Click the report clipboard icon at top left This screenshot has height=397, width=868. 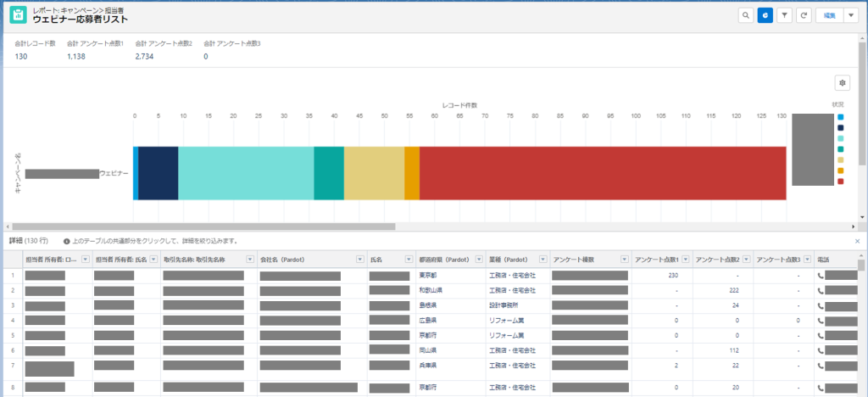pos(17,15)
